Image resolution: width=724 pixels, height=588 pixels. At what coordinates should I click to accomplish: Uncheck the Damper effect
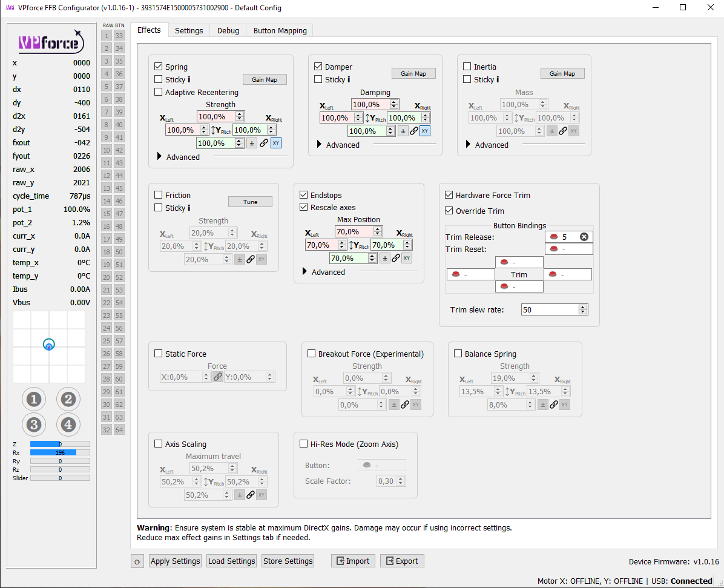(x=318, y=67)
